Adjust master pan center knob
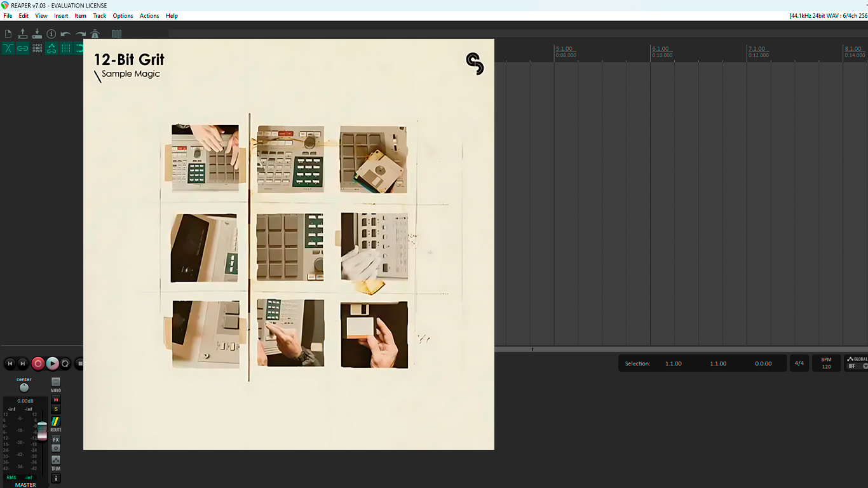The image size is (868, 488). pos(24,388)
